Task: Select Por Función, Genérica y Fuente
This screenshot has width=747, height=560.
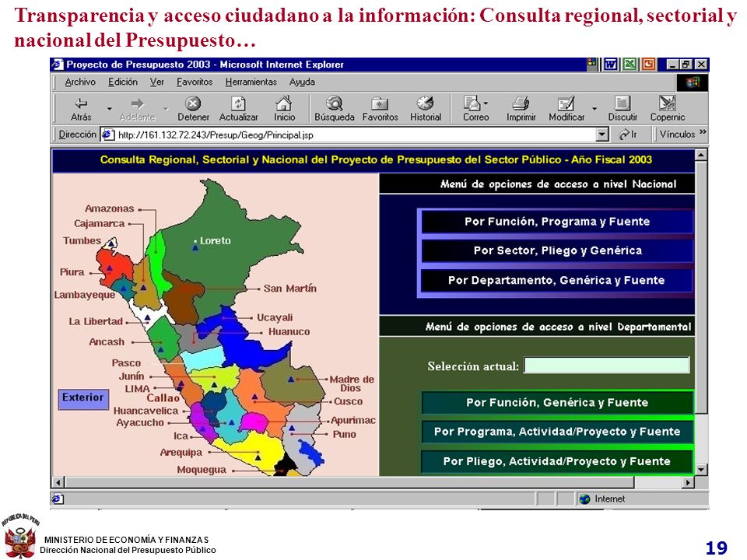Action: tap(557, 402)
